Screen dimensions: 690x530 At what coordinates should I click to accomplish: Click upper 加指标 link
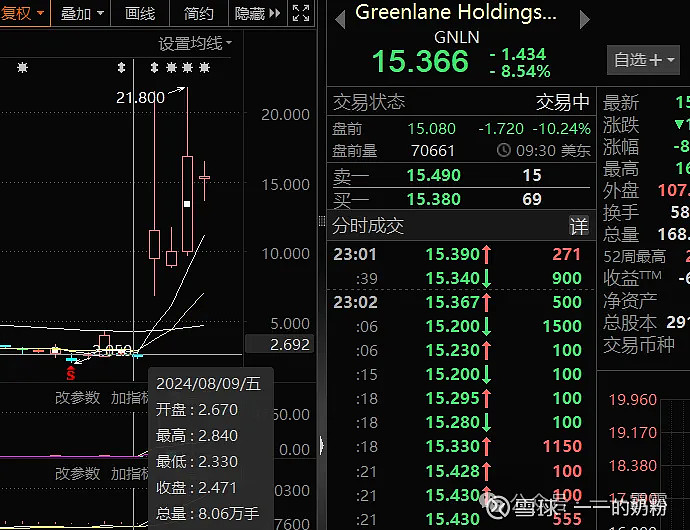click(130, 398)
